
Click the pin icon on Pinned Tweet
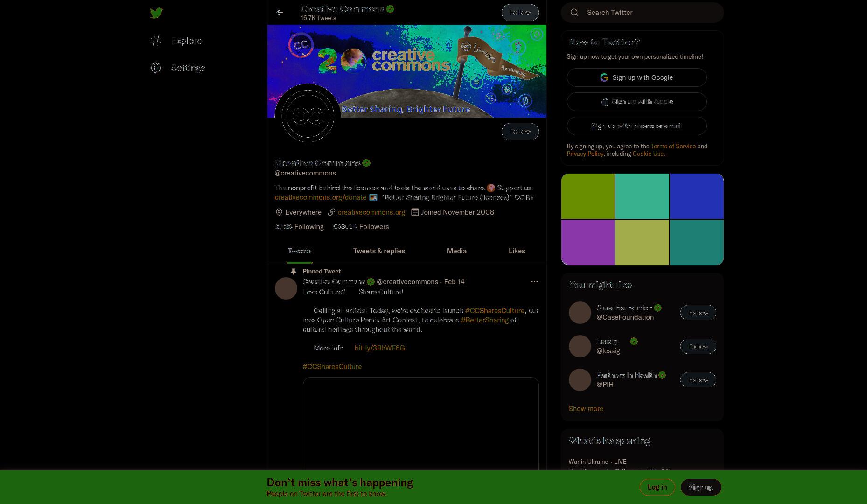(x=294, y=272)
